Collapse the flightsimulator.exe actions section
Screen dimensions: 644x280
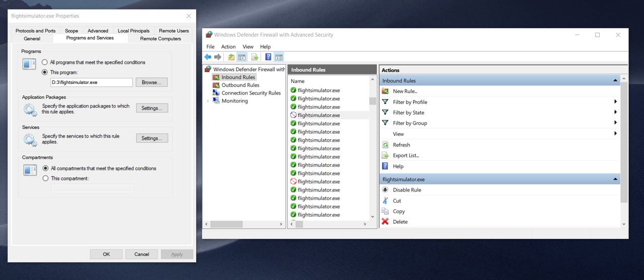[615, 179]
